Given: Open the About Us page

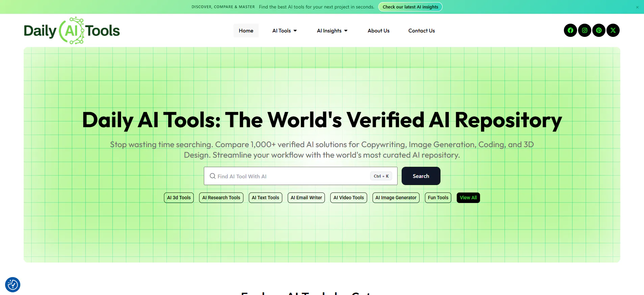Looking at the screenshot, I should click(379, 30).
